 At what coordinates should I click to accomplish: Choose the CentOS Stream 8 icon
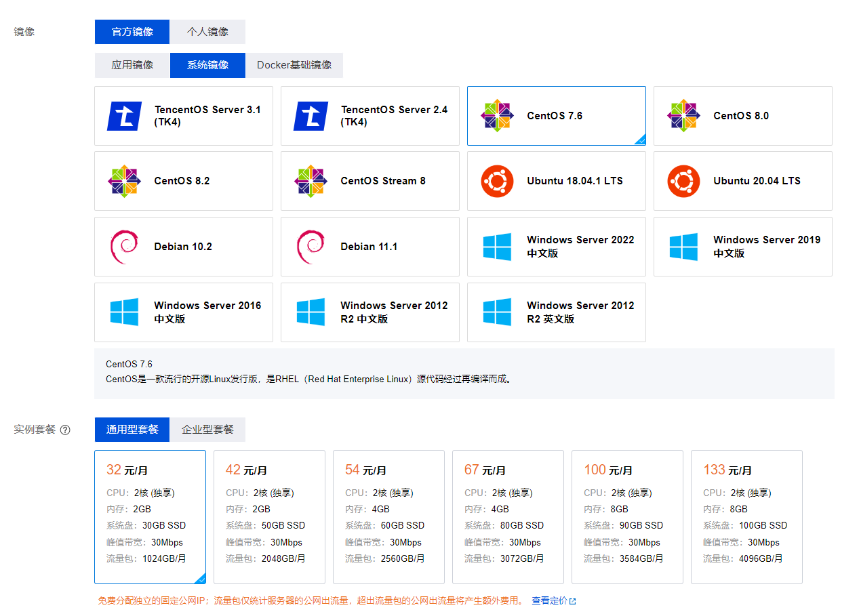(x=311, y=181)
